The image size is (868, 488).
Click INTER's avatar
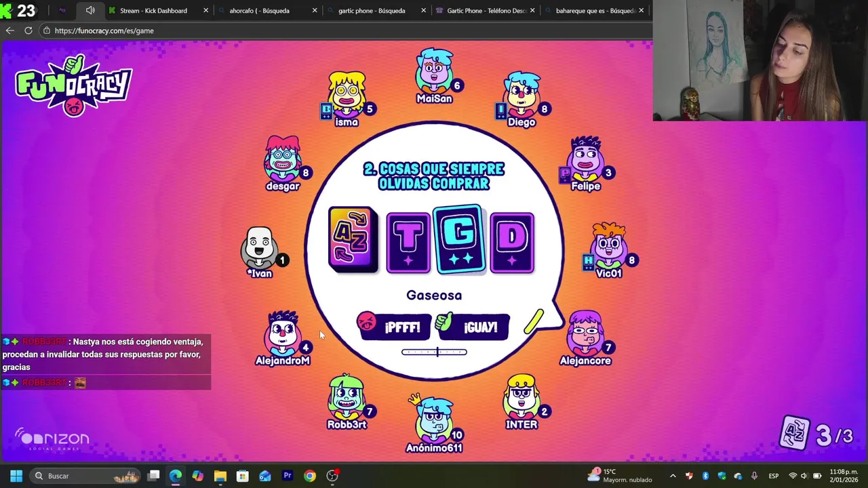[x=521, y=397]
